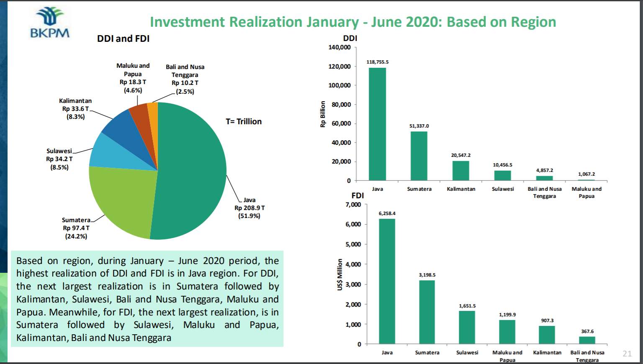Click the '20,547.2' data label

point(461,155)
